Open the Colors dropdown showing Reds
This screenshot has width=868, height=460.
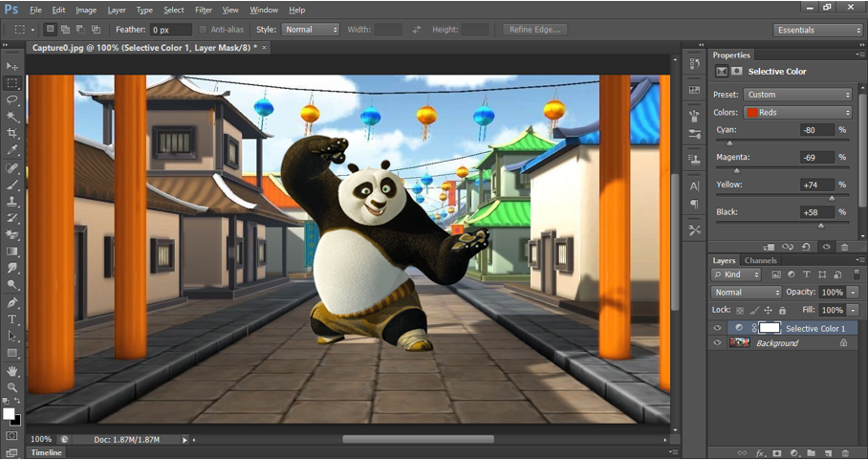pos(797,113)
